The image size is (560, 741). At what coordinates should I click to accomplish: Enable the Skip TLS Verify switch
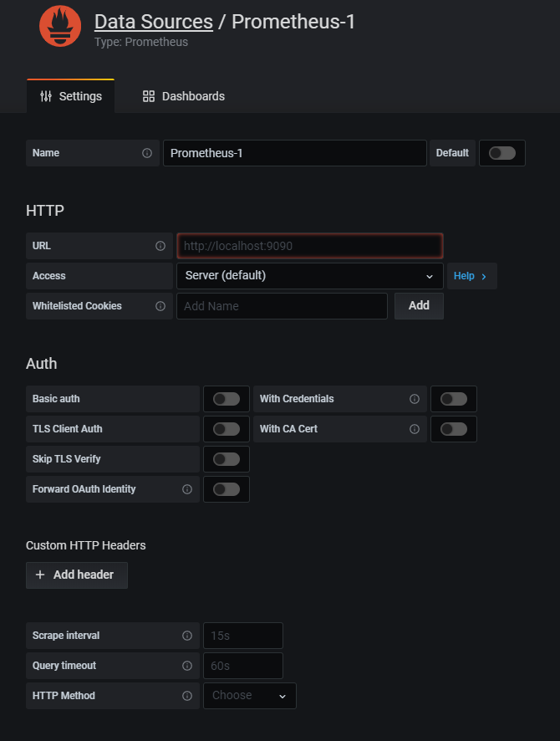(227, 459)
